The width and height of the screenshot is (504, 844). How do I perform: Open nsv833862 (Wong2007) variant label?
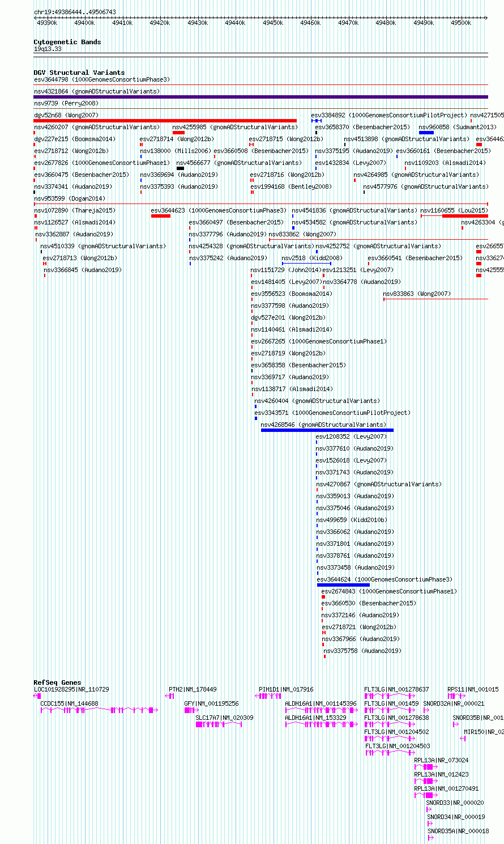click(302, 234)
